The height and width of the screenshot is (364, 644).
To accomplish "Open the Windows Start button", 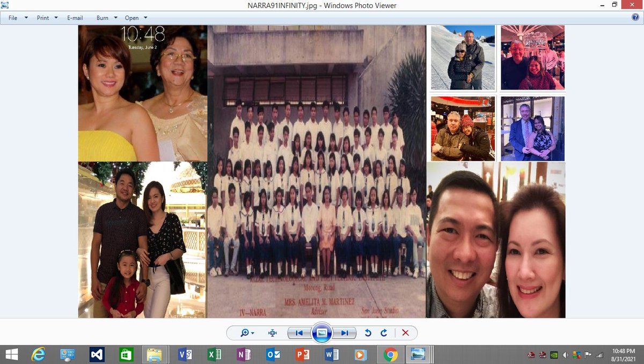I will [11, 354].
